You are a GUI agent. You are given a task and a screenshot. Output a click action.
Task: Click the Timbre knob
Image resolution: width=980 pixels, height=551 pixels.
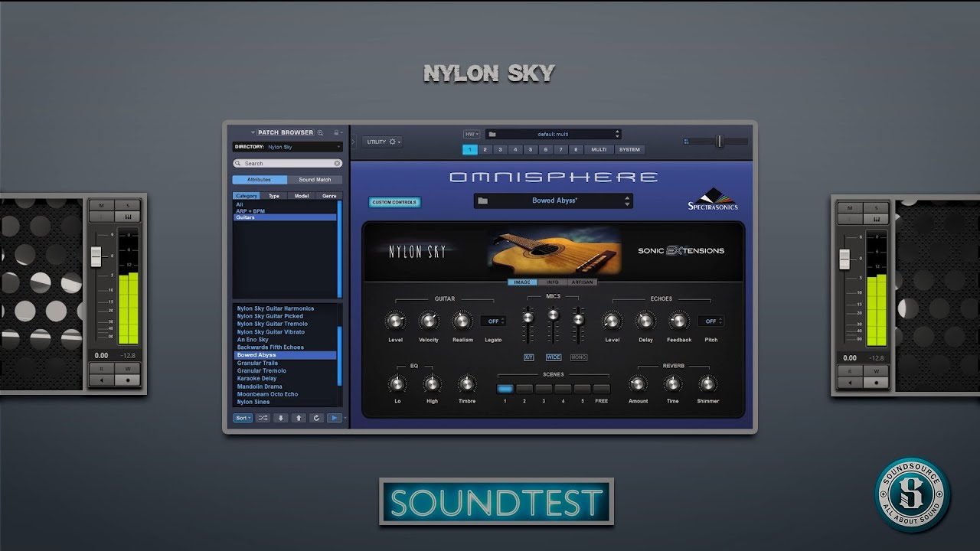tap(466, 383)
